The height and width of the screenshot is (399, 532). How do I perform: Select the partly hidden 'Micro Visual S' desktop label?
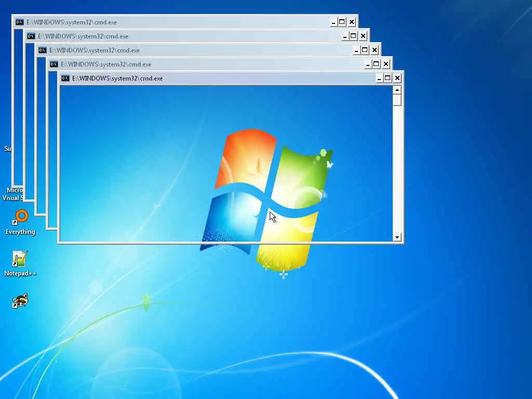(14, 194)
